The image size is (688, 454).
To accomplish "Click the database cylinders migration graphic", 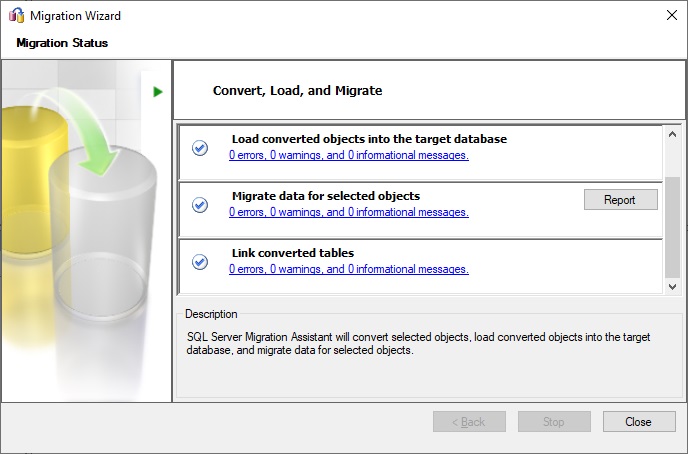I will point(79,211).
